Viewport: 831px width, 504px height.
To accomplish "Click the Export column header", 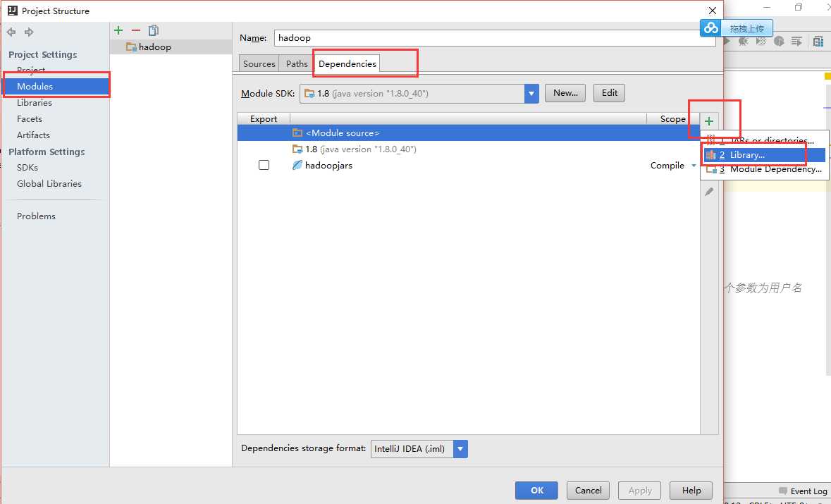I will tap(264, 118).
